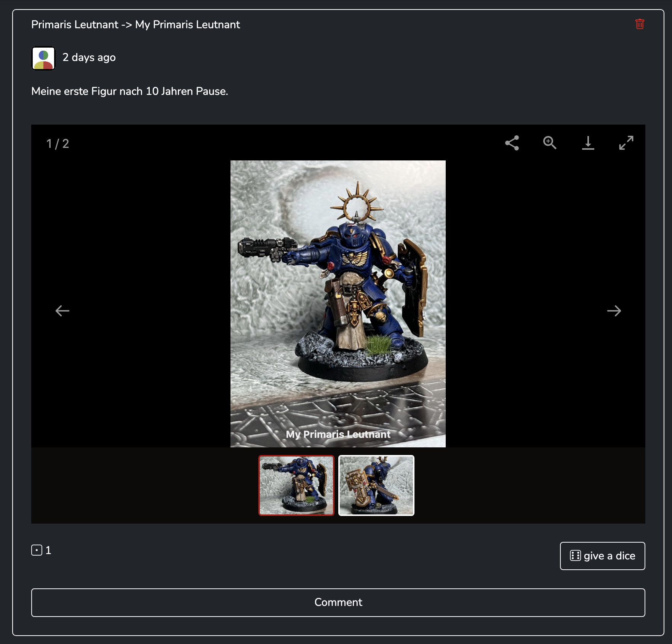Click the "1 / 2" image counter
The height and width of the screenshot is (644, 672).
click(58, 144)
